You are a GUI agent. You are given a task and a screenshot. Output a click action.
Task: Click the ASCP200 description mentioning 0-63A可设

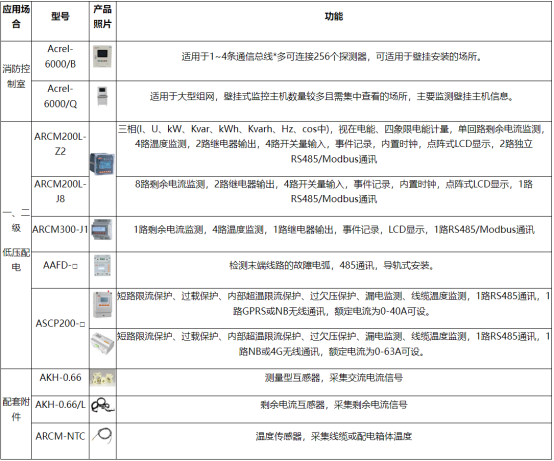(x=334, y=344)
